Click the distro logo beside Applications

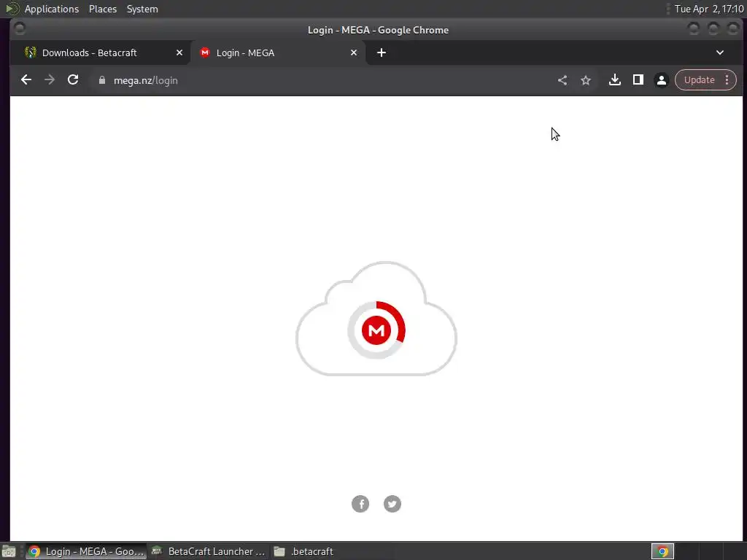coord(12,9)
